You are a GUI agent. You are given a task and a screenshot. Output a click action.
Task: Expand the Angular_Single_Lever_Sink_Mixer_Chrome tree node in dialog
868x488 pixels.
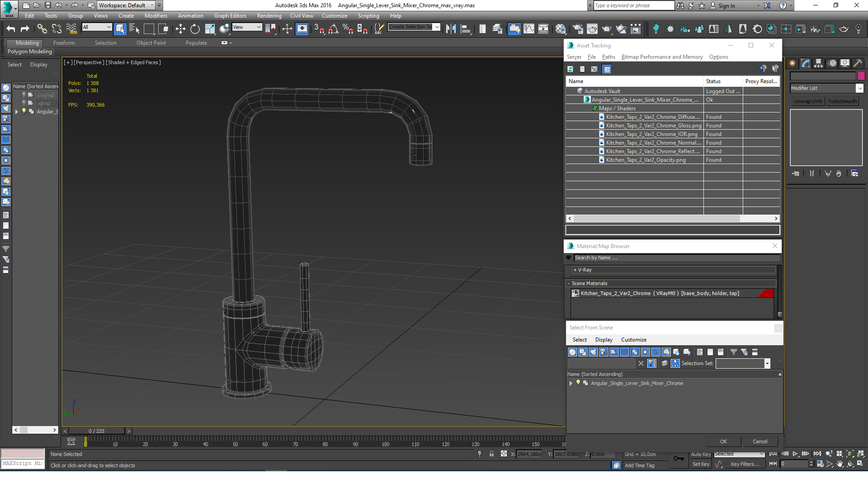tap(571, 383)
